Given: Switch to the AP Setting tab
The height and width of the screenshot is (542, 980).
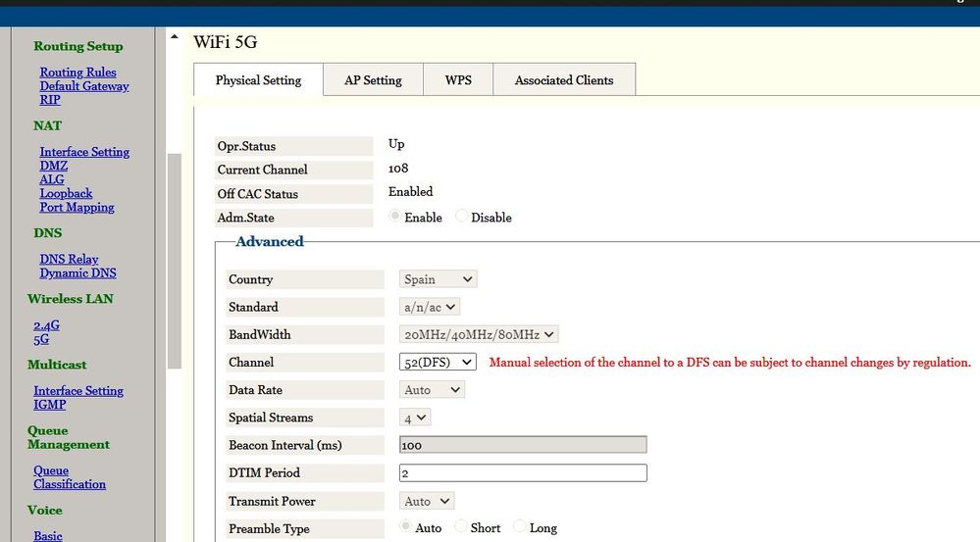Looking at the screenshot, I should pyautogui.click(x=373, y=80).
